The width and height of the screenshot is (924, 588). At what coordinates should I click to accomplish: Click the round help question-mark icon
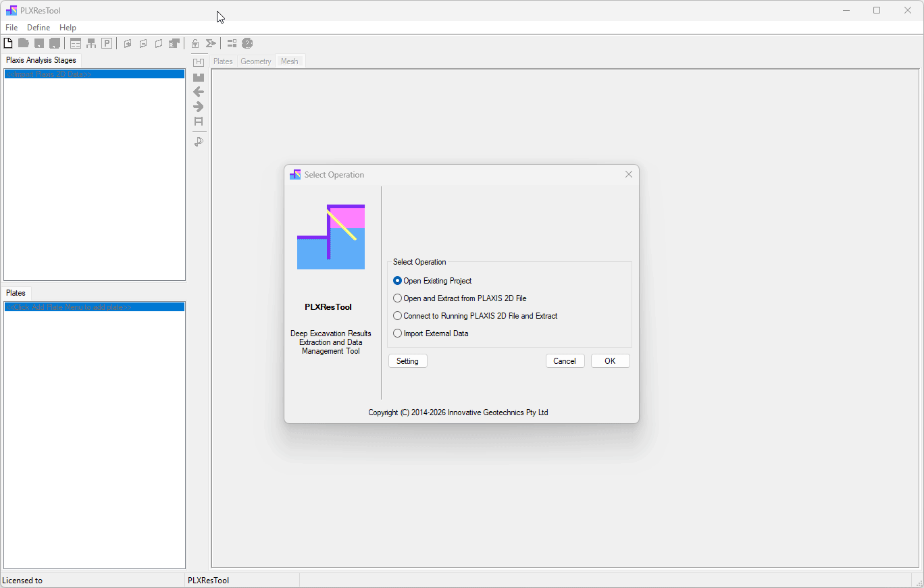point(247,43)
